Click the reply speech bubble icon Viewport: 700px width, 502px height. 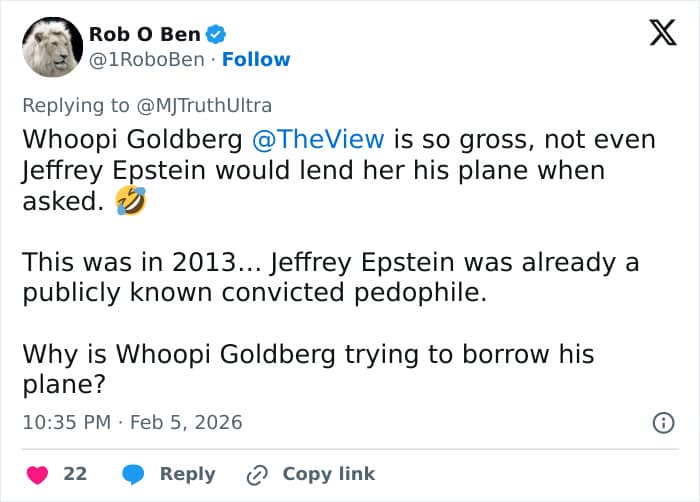135,474
